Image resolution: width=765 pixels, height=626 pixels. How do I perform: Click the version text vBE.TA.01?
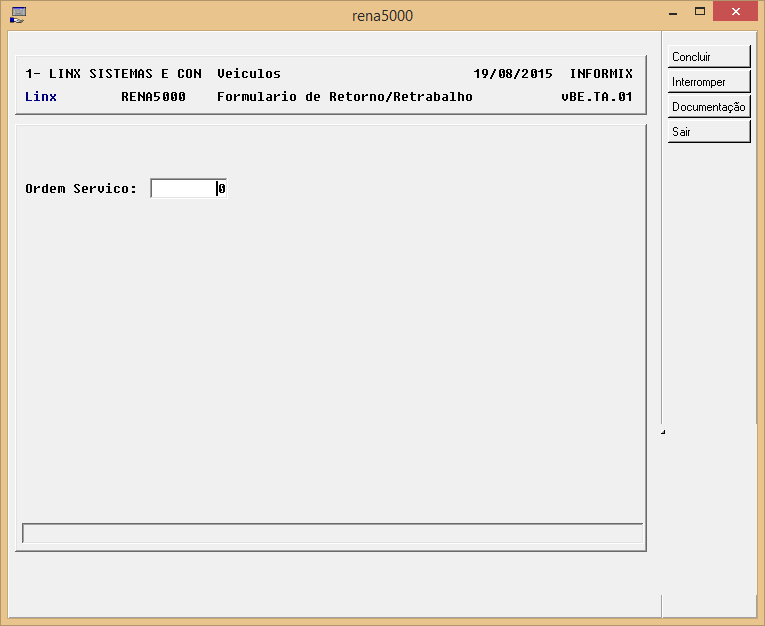point(597,97)
